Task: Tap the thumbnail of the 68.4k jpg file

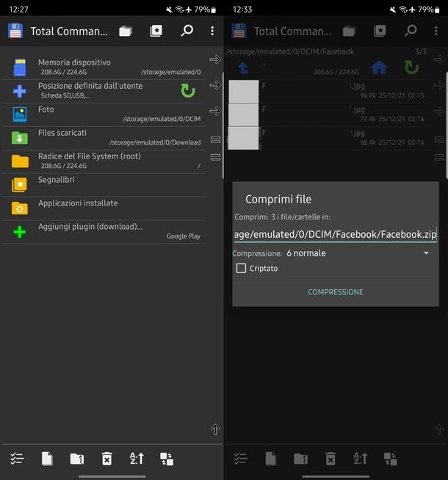Action: pos(243,138)
